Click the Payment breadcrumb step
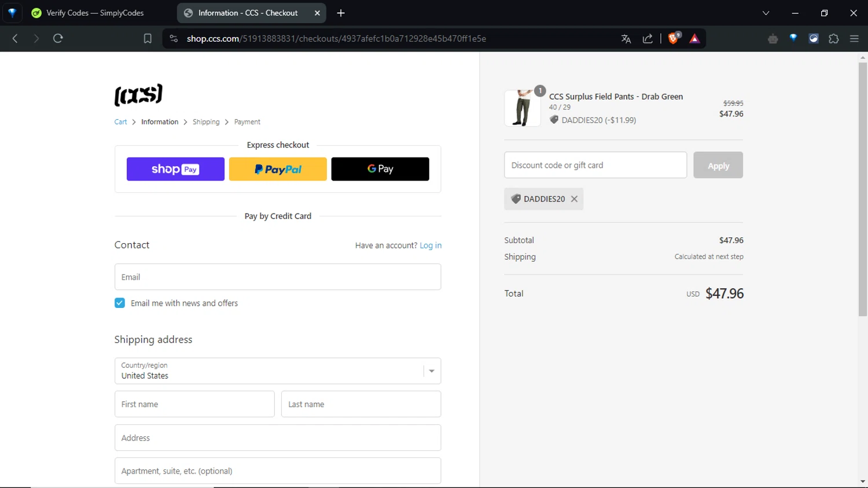 coord(247,122)
